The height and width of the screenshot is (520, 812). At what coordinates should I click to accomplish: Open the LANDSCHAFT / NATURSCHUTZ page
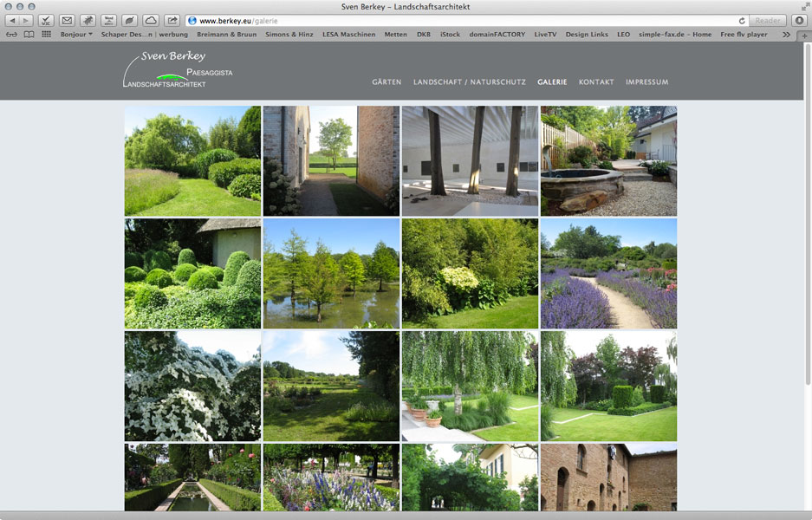(x=469, y=81)
